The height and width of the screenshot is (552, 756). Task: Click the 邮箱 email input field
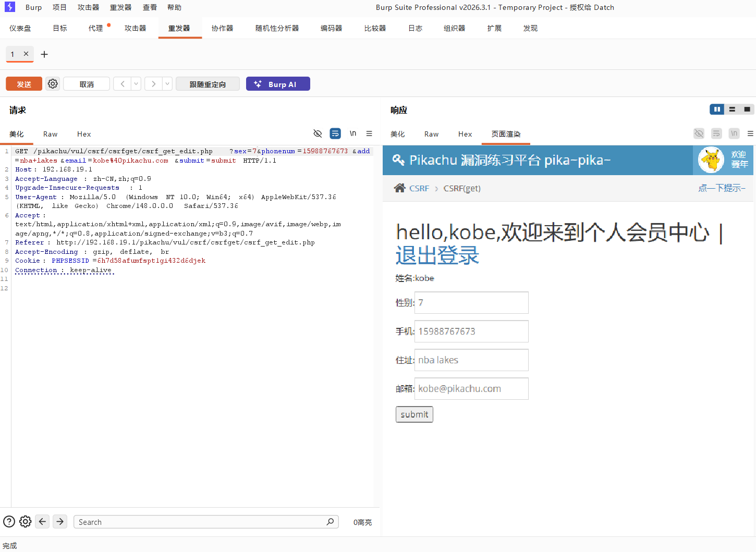tap(471, 389)
